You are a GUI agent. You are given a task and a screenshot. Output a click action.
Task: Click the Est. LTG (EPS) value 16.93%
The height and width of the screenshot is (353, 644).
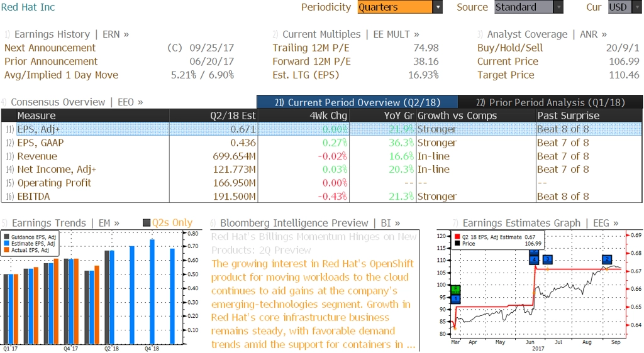click(423, 75)
